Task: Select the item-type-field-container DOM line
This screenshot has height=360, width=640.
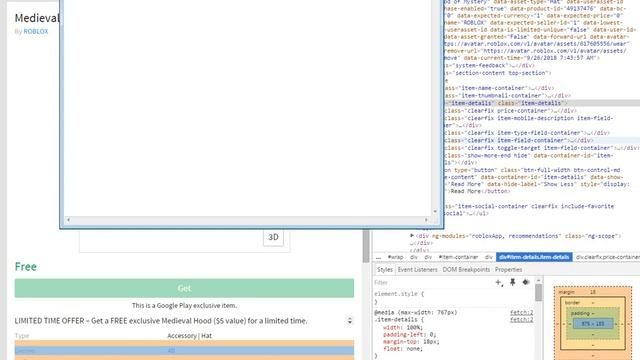Action: click(527, 133)
